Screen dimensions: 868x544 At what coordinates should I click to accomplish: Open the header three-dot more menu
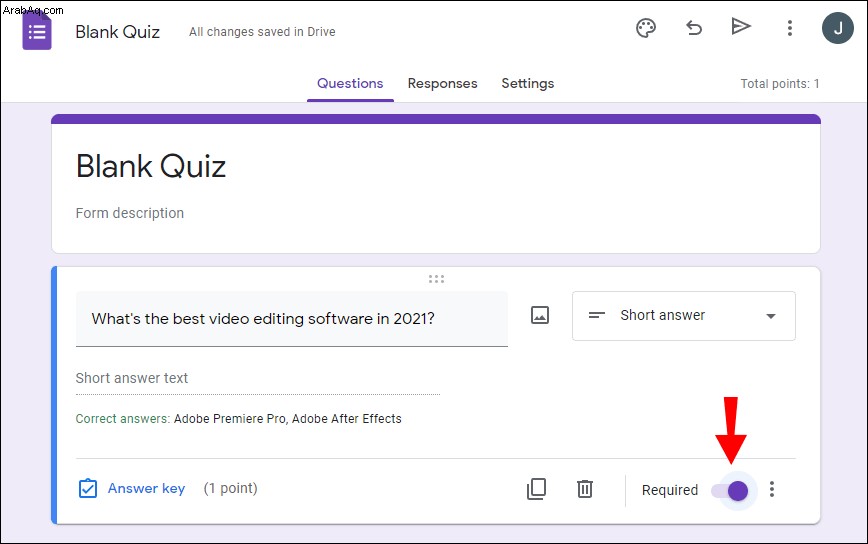tap(789, 28)
